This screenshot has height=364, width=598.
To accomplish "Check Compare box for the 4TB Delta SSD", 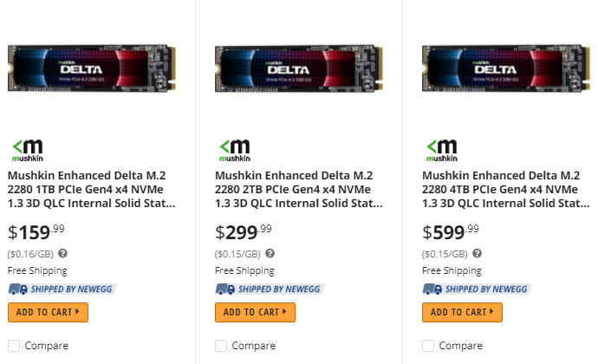I will [428, 346].
